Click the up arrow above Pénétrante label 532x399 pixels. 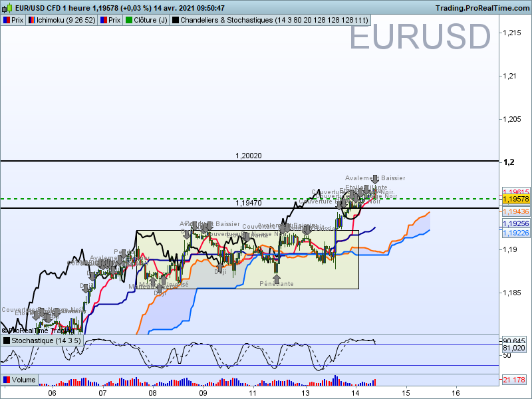coord(277,279)
